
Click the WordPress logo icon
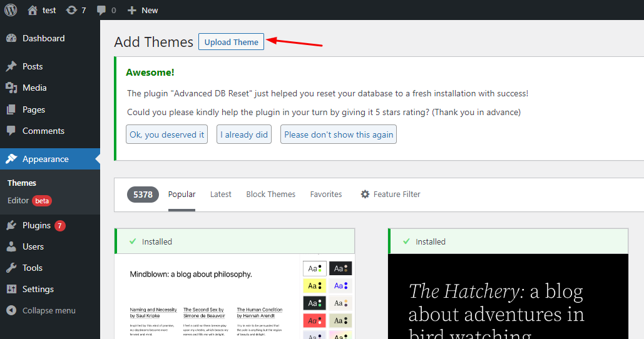[11, 10]
